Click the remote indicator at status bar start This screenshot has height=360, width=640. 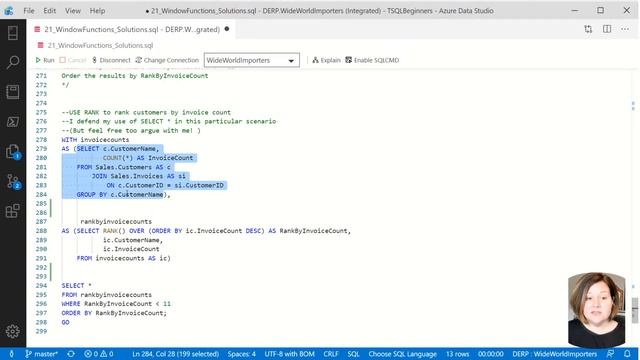[x=11, y=354]
